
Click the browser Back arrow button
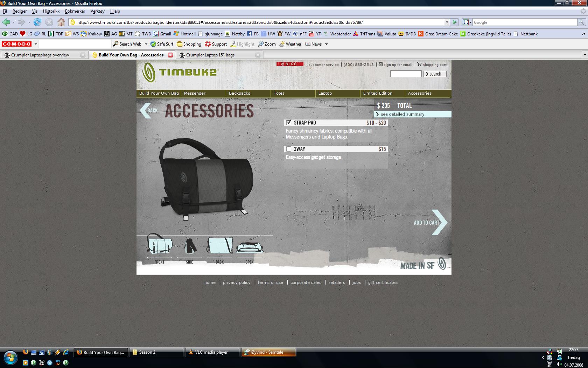point(6,22)
